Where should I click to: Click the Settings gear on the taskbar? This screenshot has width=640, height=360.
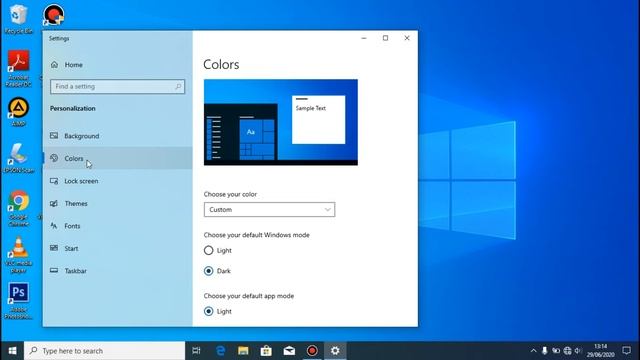pyautogui.click(x=335, y=351)
